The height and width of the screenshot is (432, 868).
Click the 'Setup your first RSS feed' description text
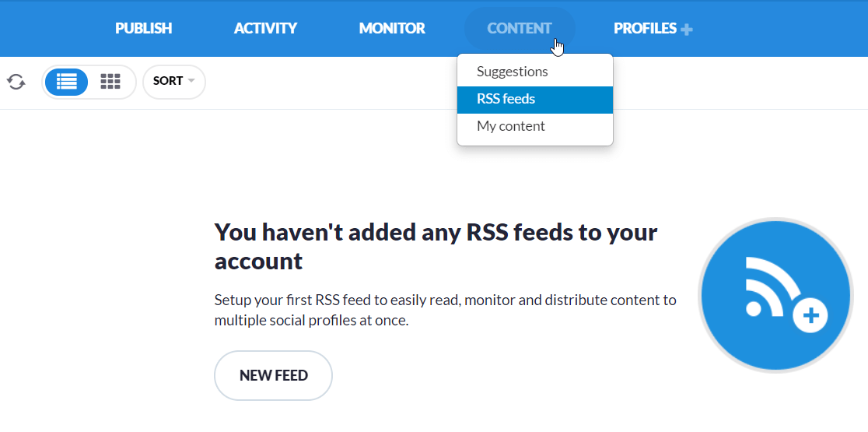(x=445, y=310)
